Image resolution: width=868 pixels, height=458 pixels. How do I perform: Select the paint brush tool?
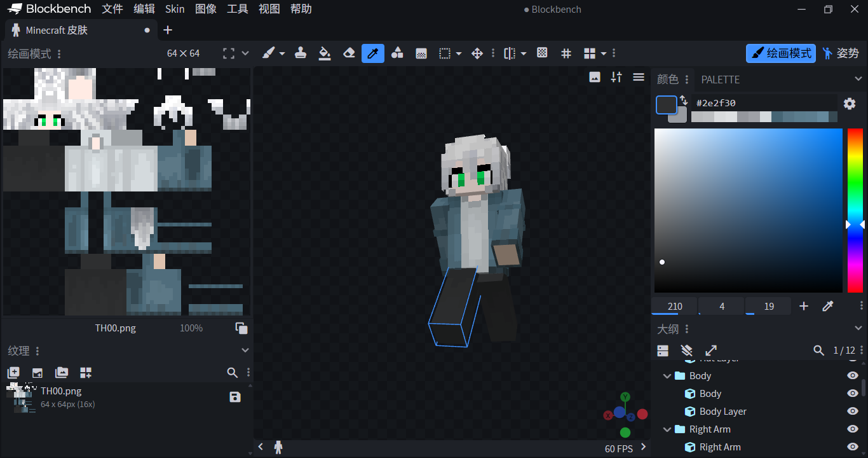tap(269, 53)
